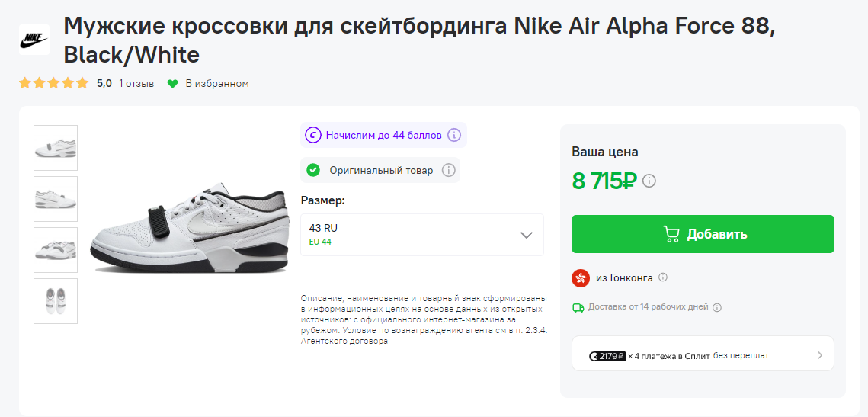Click the green delivery truck icon
This screenshot has width=868, height=417.
click(x=578, y=307)
